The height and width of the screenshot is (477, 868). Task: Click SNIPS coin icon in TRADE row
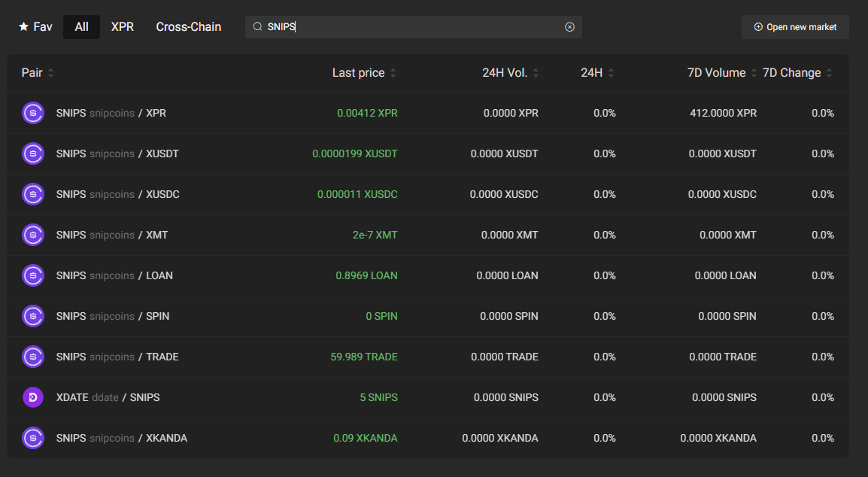[33, 357]
